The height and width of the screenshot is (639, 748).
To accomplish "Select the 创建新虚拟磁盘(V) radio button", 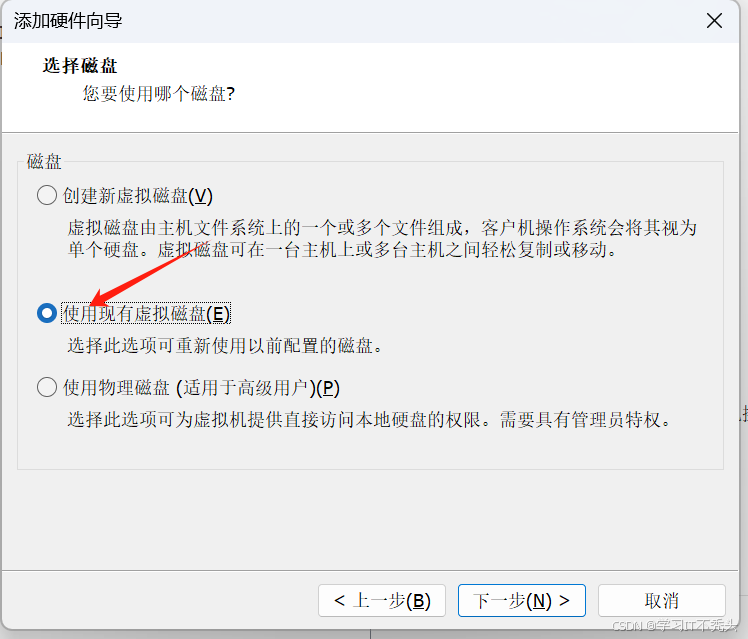I will [x=47, y=196].
